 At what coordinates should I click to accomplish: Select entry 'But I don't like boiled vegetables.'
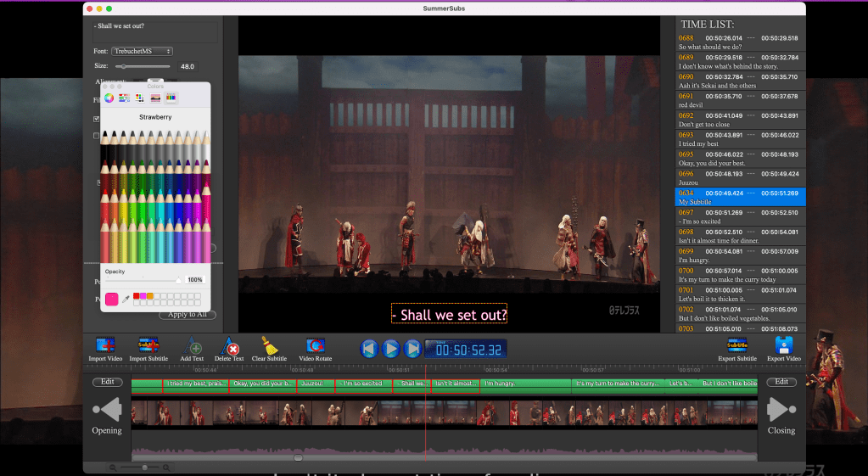[741, 313]
